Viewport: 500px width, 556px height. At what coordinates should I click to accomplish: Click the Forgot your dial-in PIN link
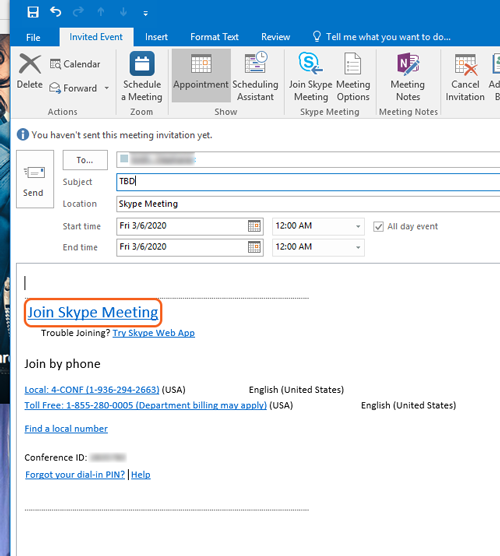(x=75, y=475)
